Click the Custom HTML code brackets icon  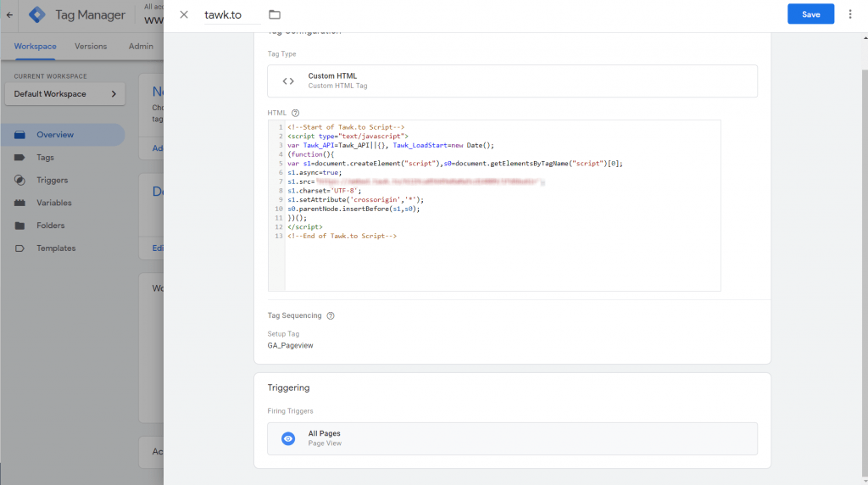[x=288, y=81]
